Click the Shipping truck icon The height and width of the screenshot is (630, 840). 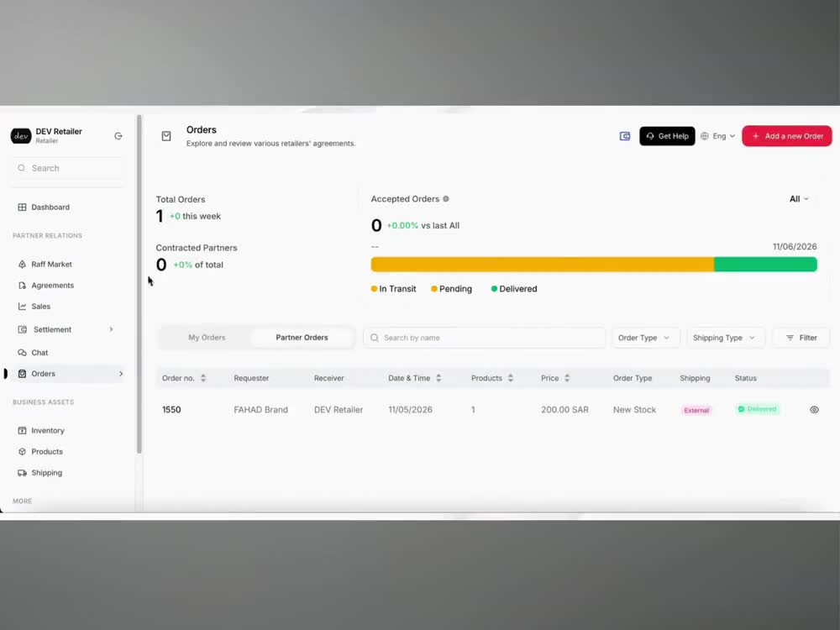(x=22, y=473)
